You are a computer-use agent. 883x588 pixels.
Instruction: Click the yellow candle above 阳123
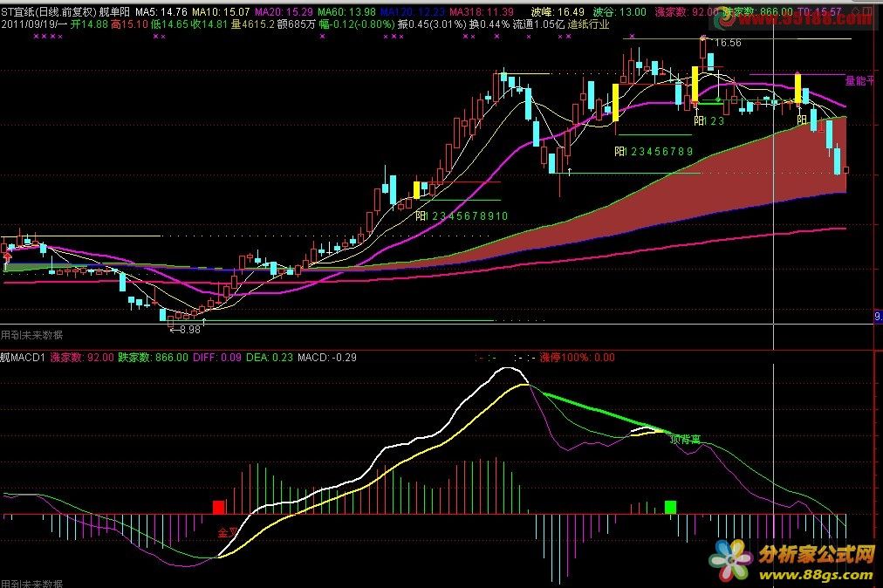coord(695,84)
